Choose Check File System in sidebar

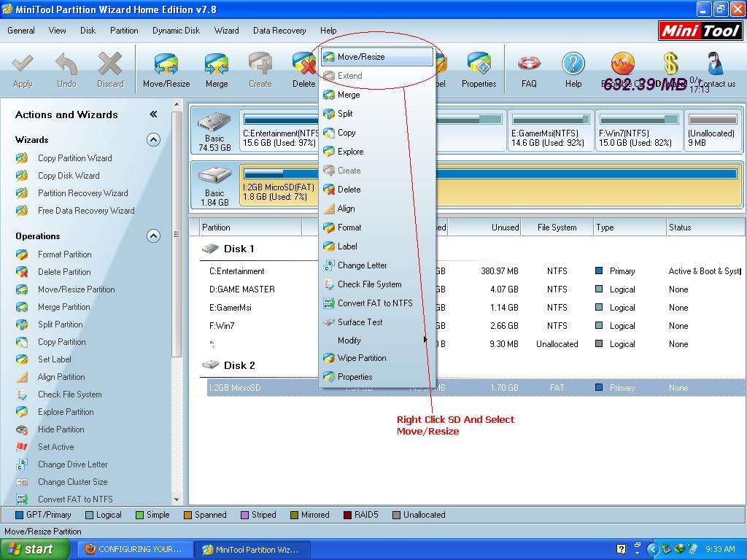(x=69, y=394)
